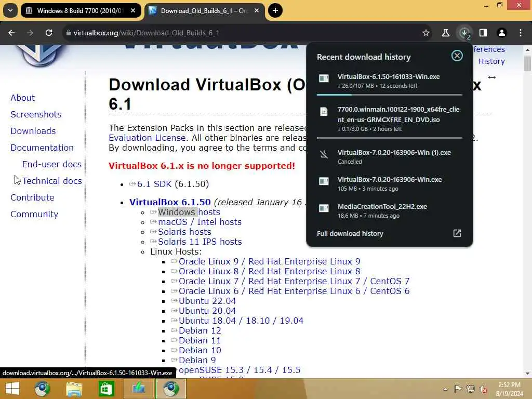Viewport: 532px width, 399px height.
Task: Download Ubuntu 22.04 package
Action: 207,301
